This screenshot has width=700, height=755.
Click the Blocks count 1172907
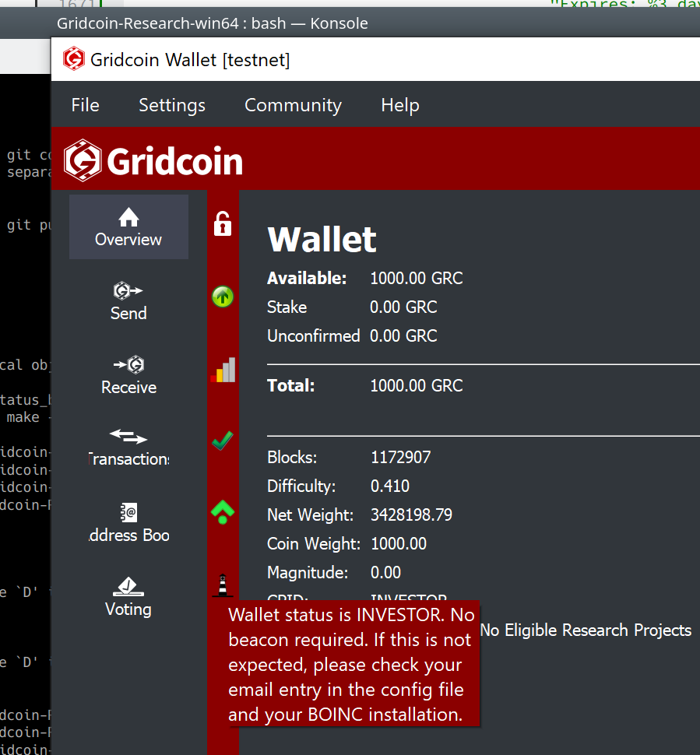click(400, 458)
